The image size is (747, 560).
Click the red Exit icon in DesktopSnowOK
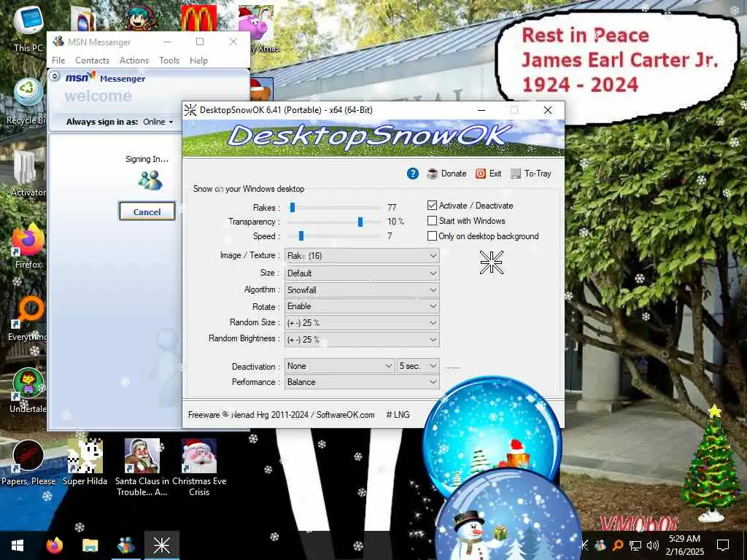coord(480,174)
